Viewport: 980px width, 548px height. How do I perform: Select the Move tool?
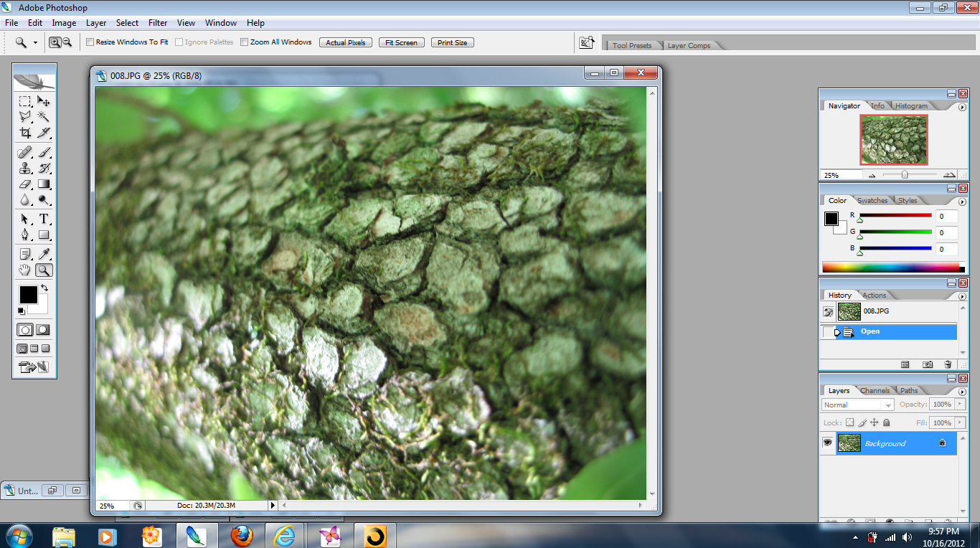tap(44, 101)
